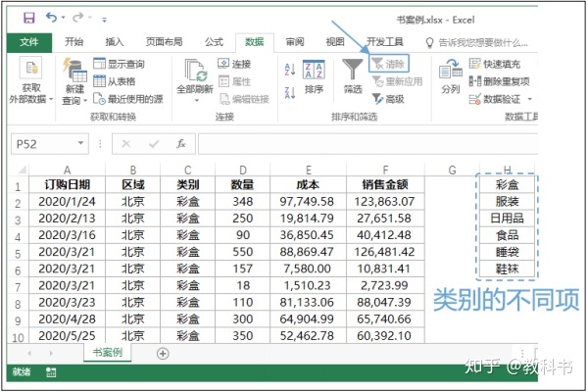588x392 pixels.
Task: Open the 文件 tab
Action: 28,42
